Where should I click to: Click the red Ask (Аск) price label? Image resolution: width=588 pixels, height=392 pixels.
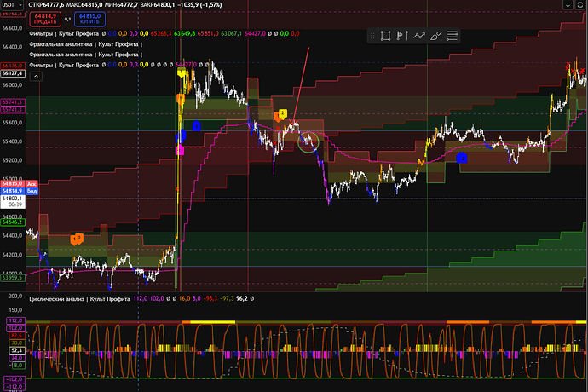[31, 183]
